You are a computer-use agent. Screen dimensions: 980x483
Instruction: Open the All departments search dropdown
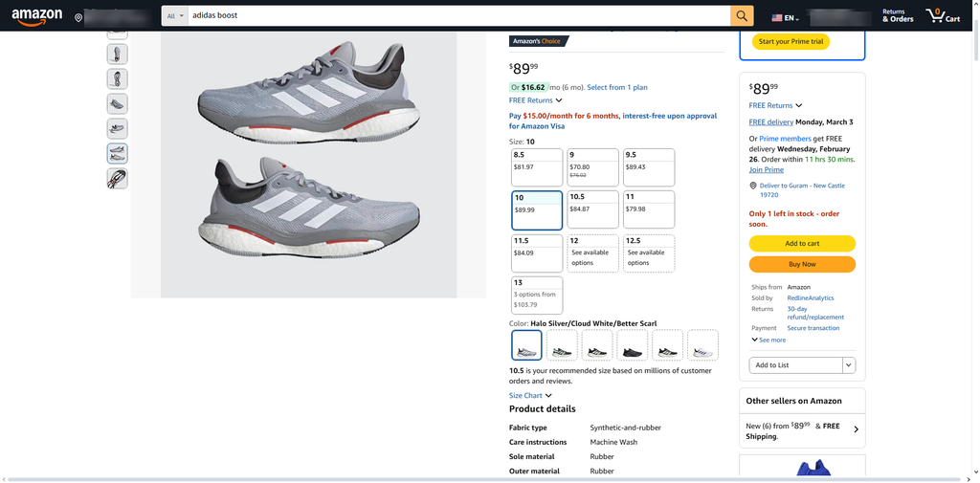[x=175, y=16]
